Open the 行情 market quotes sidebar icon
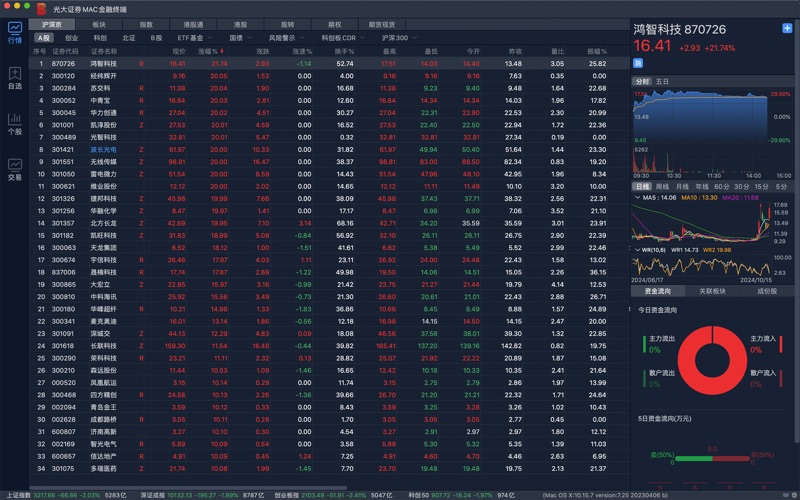This screenshot has width=800, height=500. coord(14,32)
